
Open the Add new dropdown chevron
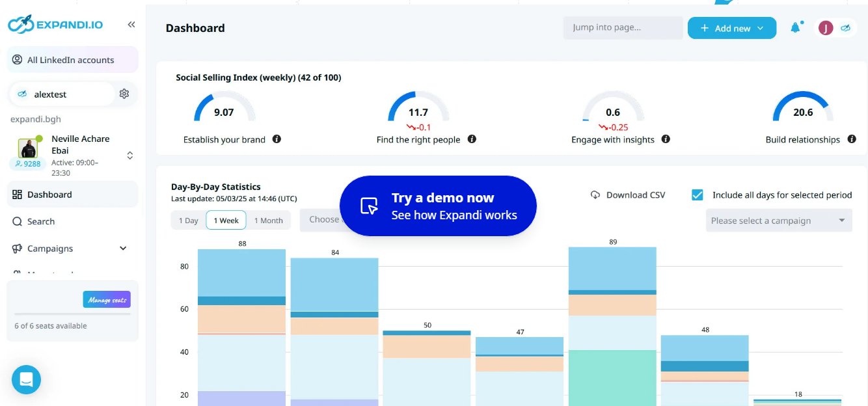click(760, 29)
